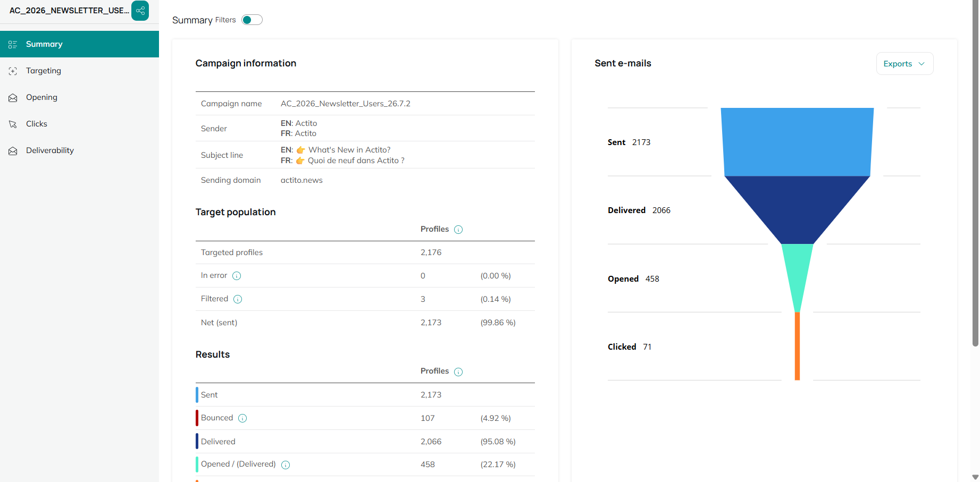Click the funnel label Sent 2173
The width and height of the screenshot is (980, 482).
629,142
